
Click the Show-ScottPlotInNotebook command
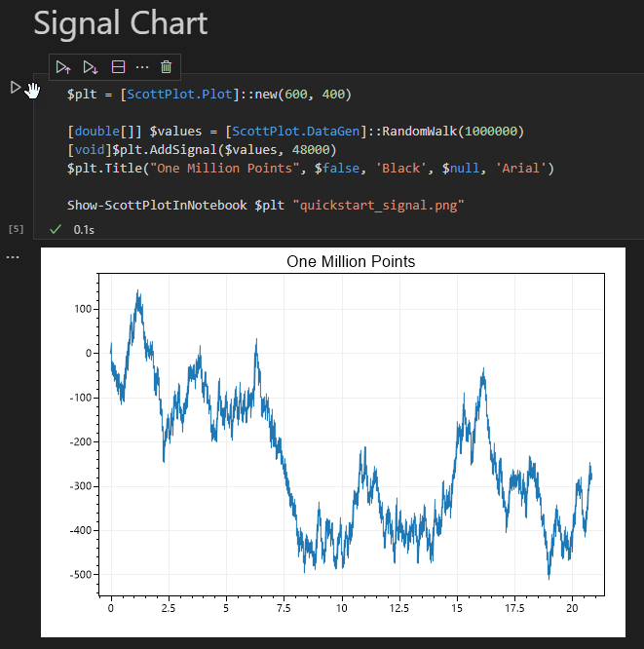[x=157, y=206]
